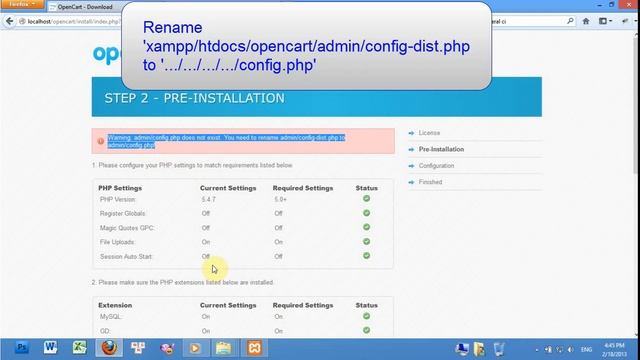
Task: Click the Magic Quotes GPC label
Action: tap(127, 228)
